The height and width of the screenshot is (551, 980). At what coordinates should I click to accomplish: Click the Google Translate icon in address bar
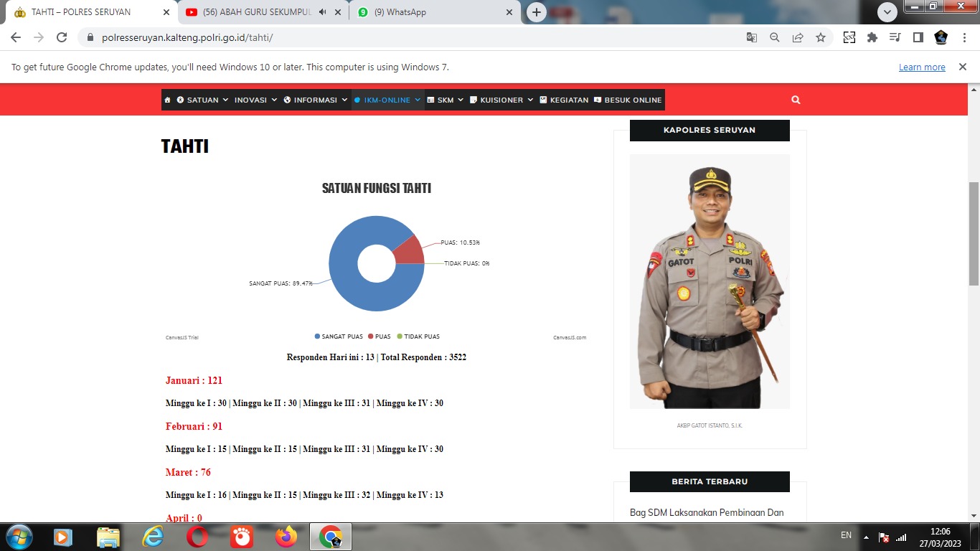pos(752,38)
